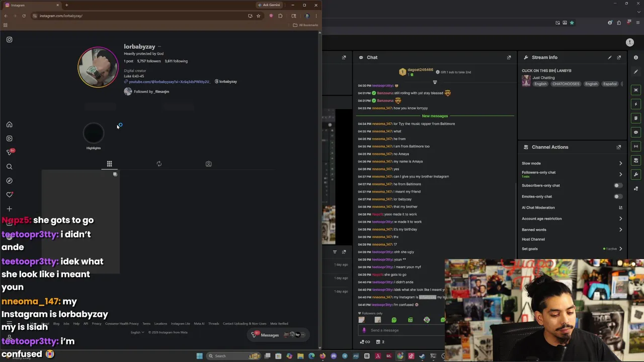Viewport: 644px width, 362px height.
Task: Click Ask Gemini button in Chrome
Action: click(269, 5)
